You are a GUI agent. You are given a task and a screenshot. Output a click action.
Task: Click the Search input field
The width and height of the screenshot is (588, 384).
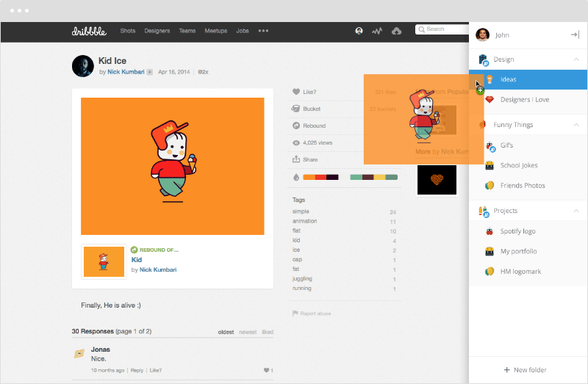(442, 29)
